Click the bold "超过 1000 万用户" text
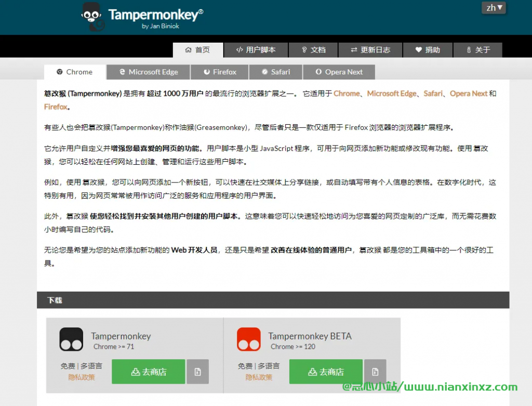The width and height of the screenshot is (532, 406). coord(175,94)
